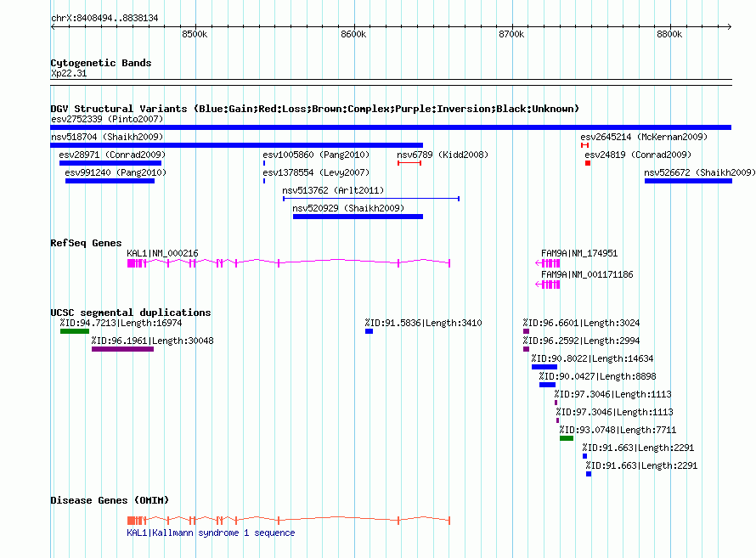Image resolution: width=756 pixels, height=558 pixels.
Task: Click the DGV Structural Variants track title
Action: [314, 109]
